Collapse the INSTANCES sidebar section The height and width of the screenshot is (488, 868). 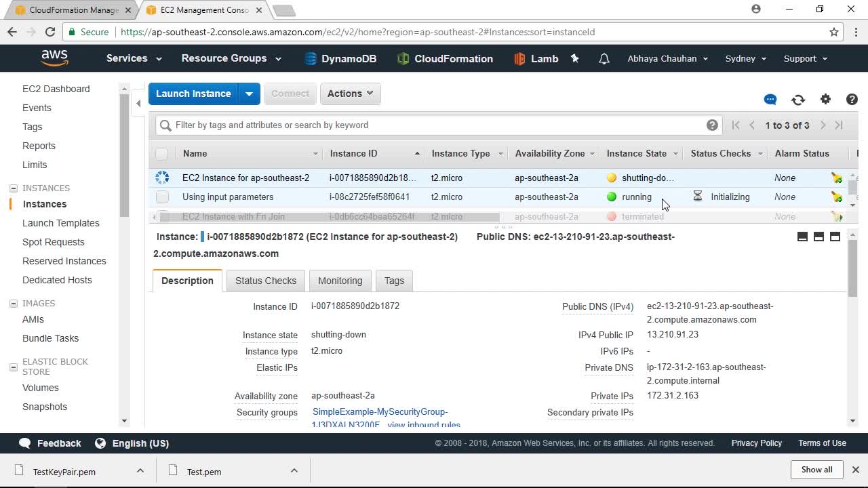tap(14, 188)
